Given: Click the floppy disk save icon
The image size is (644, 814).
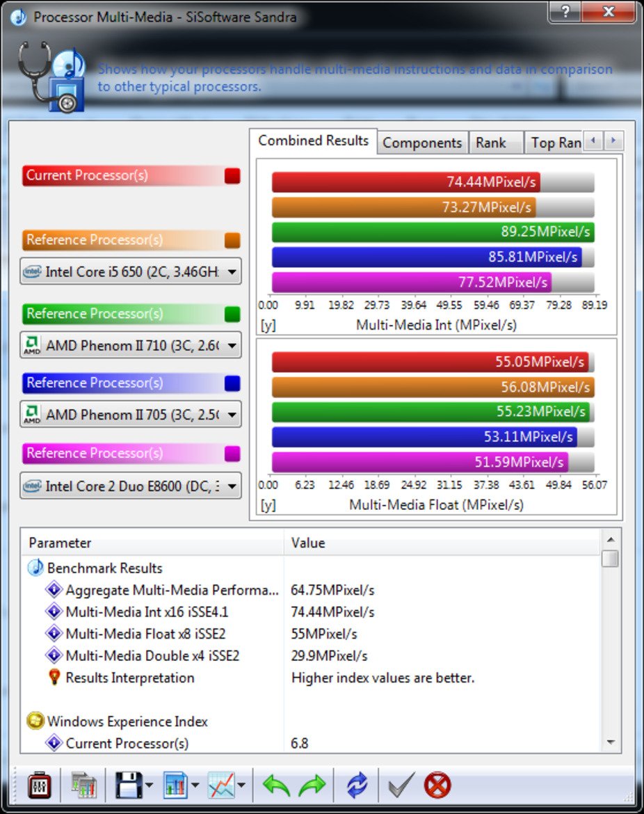Looking at the screenshot, I should (x=128, y=785).
